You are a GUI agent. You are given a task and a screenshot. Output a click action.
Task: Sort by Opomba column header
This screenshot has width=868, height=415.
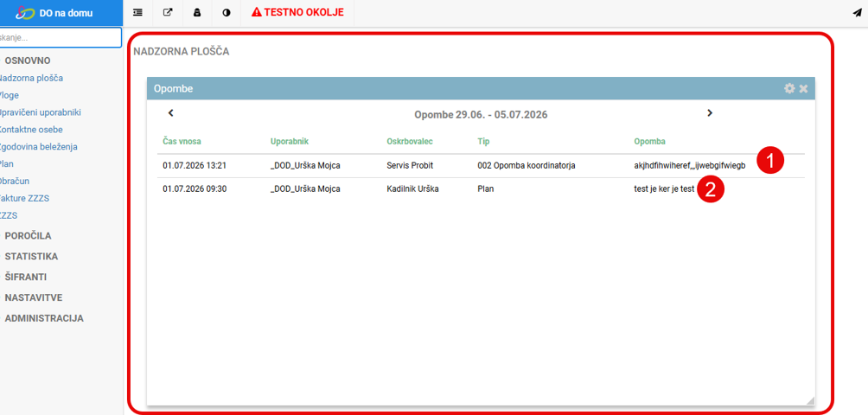650,141
